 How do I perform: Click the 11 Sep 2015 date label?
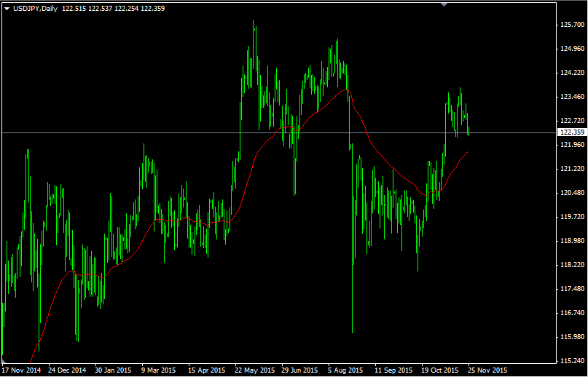tap(393, 370)
